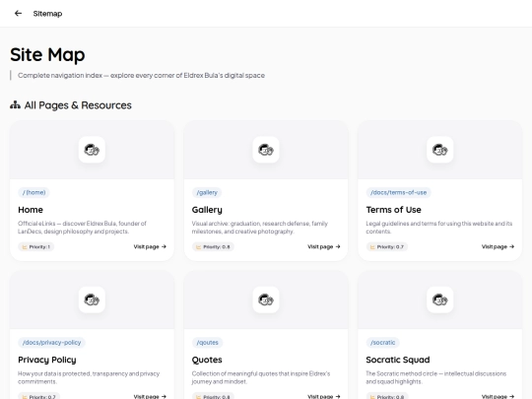
Task: Click the Site Map main heading
Action: pos(47,54)
